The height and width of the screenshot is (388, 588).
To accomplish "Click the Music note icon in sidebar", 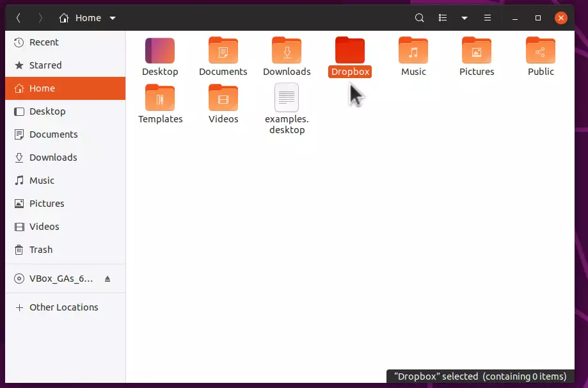I will [19, 181].
